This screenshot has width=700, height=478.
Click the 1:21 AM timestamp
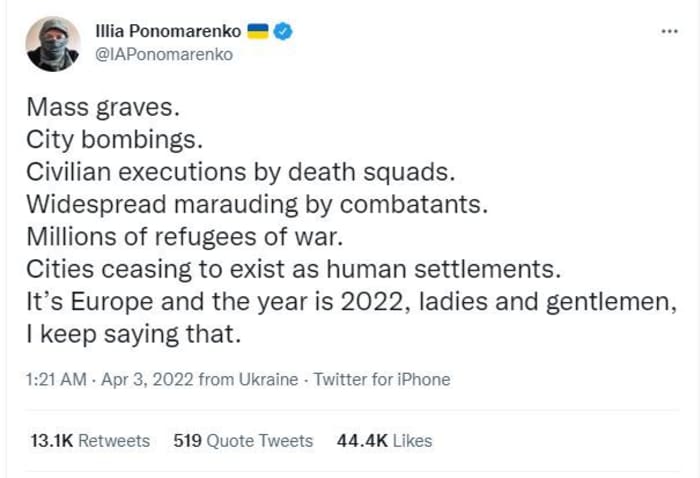click(56, 379)
